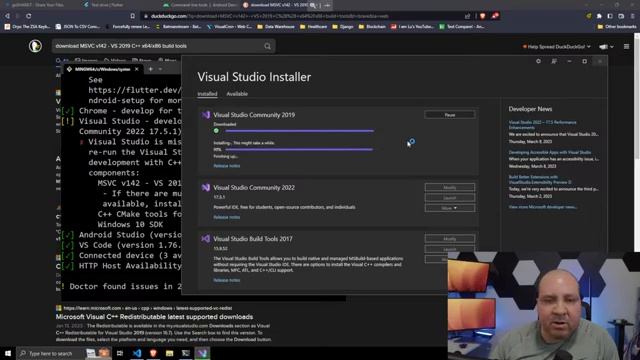Open Release notes under Visual Studio Build Tools 2017
This screenshot has height=360, width=640.
click(227, 280)
